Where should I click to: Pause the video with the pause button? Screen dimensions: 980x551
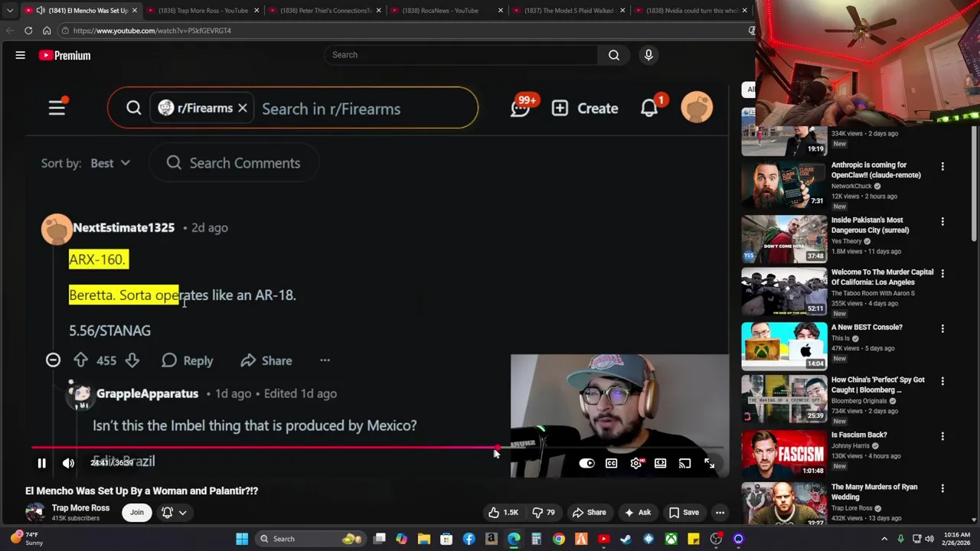coord(42,463)
